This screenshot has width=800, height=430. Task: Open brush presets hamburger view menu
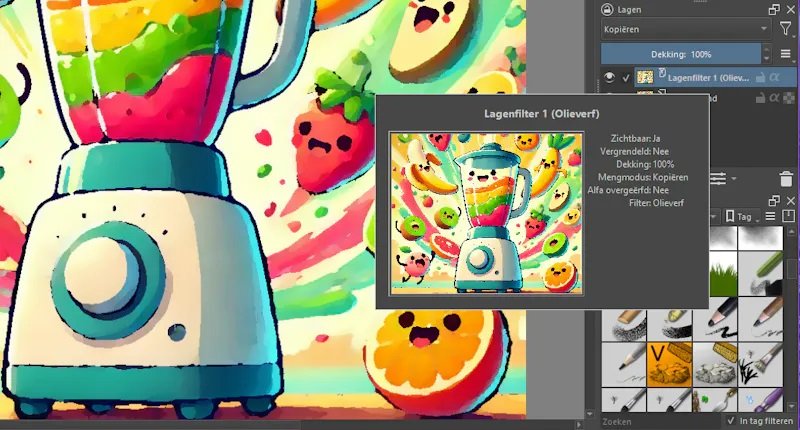[x=770, y=217]
